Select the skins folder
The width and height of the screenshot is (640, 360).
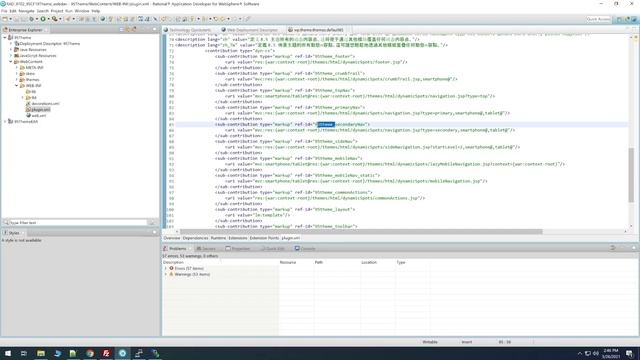click(x=30, y=74)
